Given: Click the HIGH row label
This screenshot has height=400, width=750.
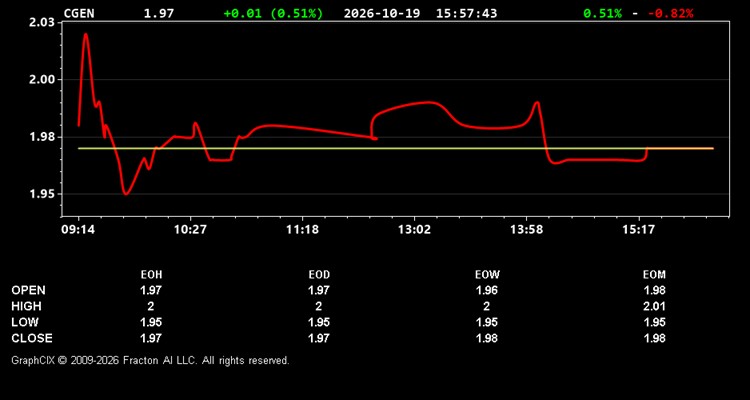Looking at the screenshot, I should tap(26, 306).
